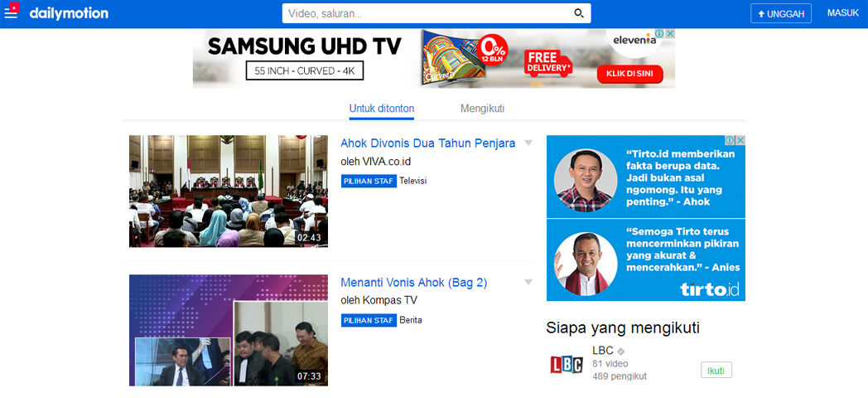Open title link Menanti Vonis Ahok (Bag 2)
This screenshot has width=868, height=398.
point(413,283)
